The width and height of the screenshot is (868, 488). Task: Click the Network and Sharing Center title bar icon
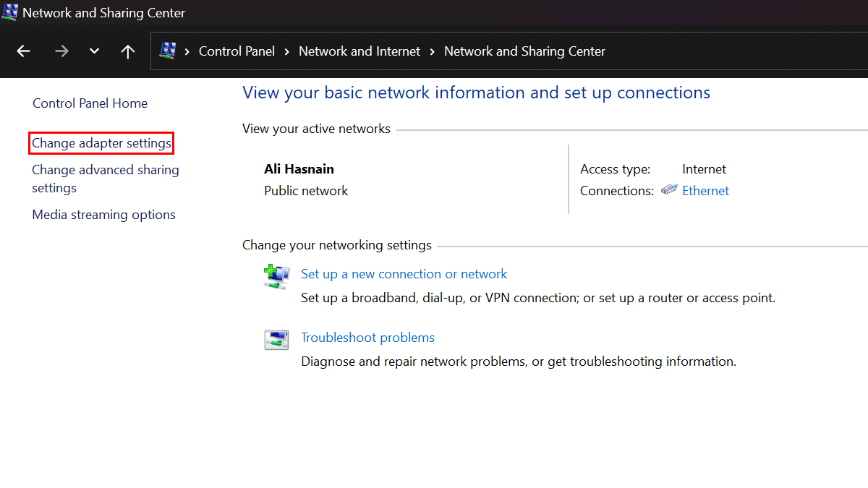coord(10,12)
